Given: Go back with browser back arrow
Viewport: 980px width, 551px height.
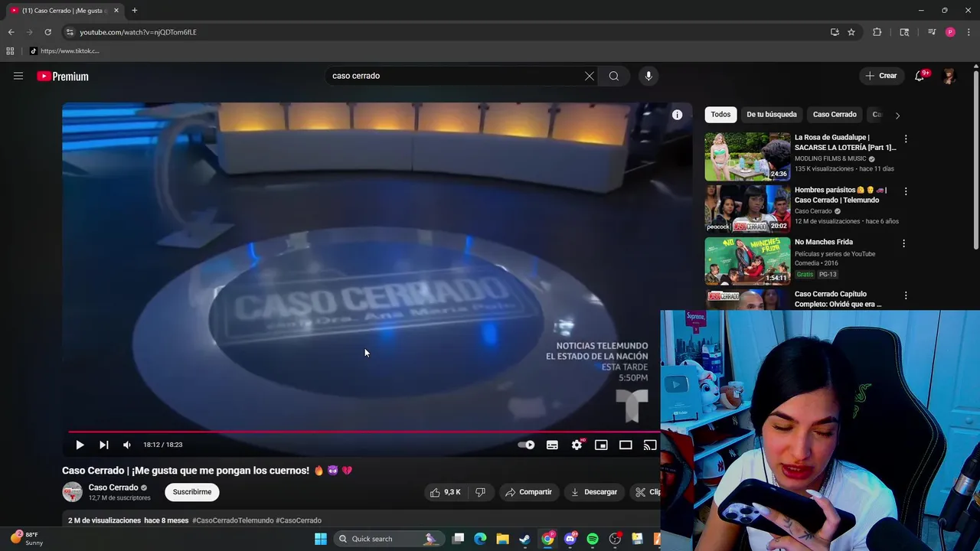Looking at the screenshot, I should 11,32.
